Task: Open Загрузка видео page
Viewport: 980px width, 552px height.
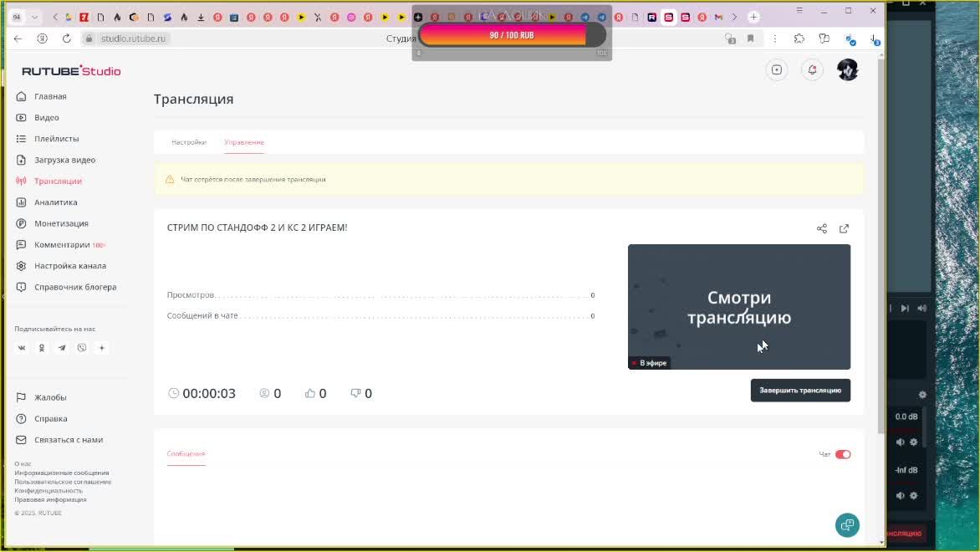Action: pos(64,160)
